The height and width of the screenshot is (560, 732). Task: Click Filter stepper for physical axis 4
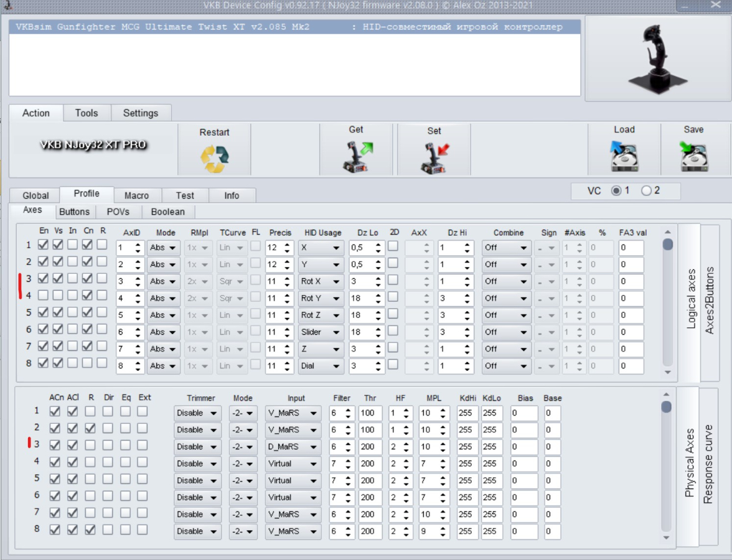click(348, 464)
